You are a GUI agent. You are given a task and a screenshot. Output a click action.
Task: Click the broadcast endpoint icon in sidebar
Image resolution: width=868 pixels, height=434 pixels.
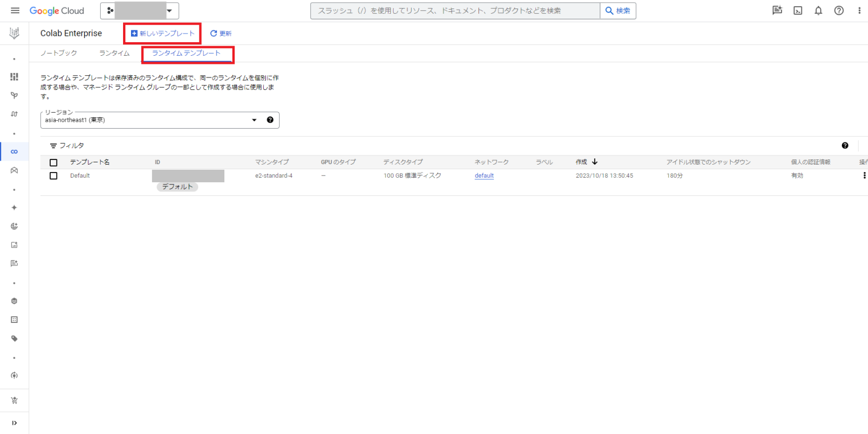14,375
